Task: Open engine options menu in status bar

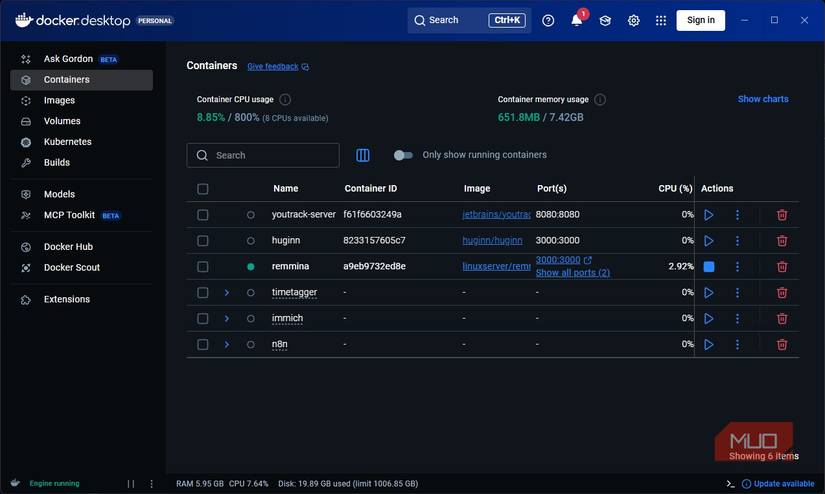Action: pyautogui.click(x=152, y=483)
